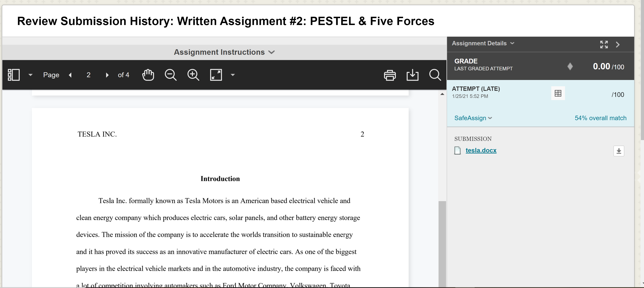Go to the previous page arrow
The width and height of the screenshot is (644, 288).
[x=70, y=75]
